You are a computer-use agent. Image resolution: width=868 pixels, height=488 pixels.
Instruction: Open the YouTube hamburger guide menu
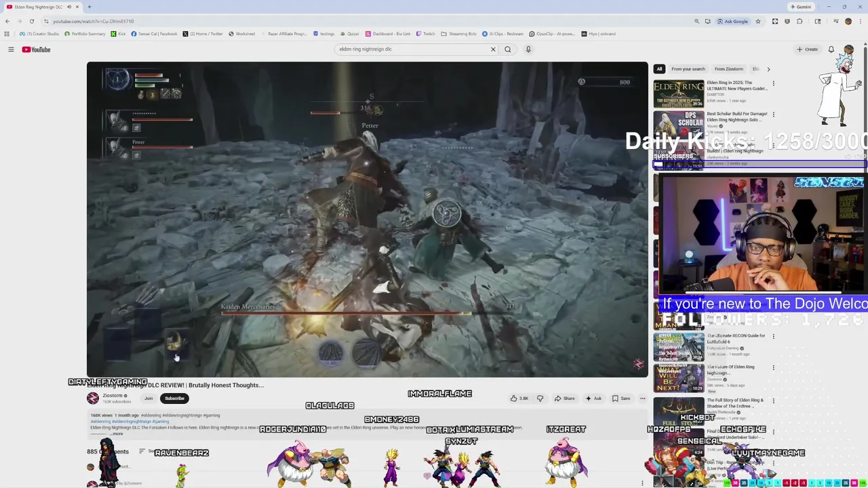11,49
